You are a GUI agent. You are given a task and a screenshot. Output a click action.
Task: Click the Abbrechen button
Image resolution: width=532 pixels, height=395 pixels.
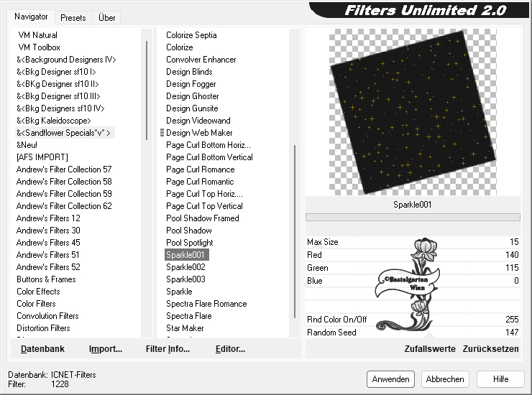tap(445, 378)
